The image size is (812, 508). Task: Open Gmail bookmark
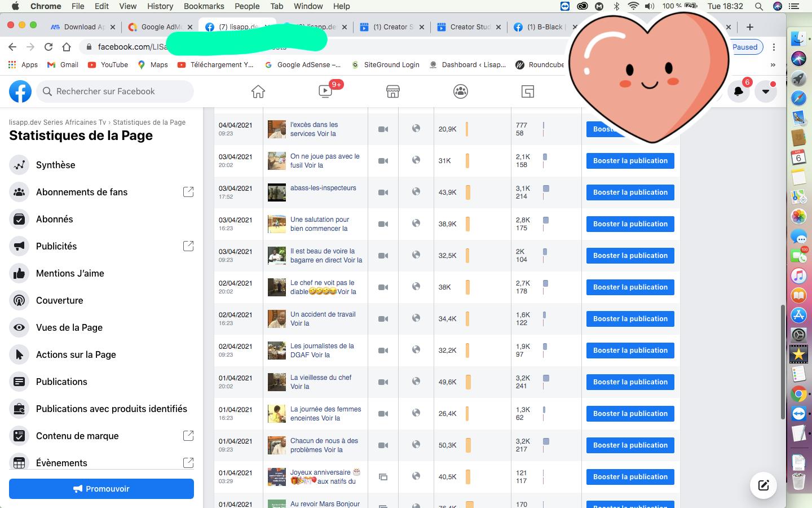(63, 65)
